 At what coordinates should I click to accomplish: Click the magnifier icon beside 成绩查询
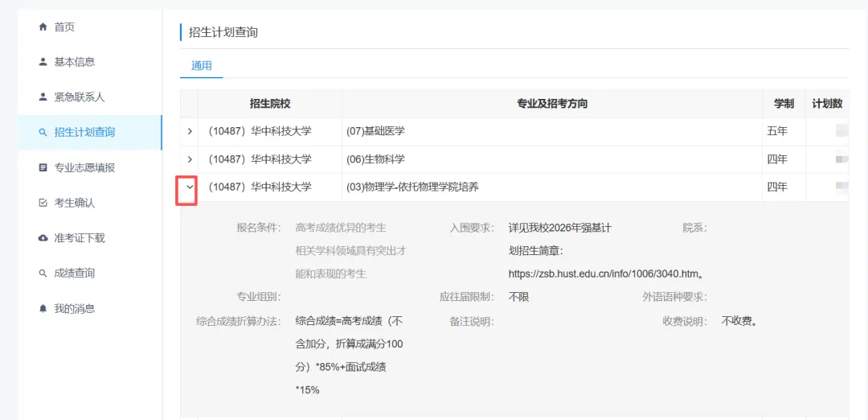[x=43, y=274]
